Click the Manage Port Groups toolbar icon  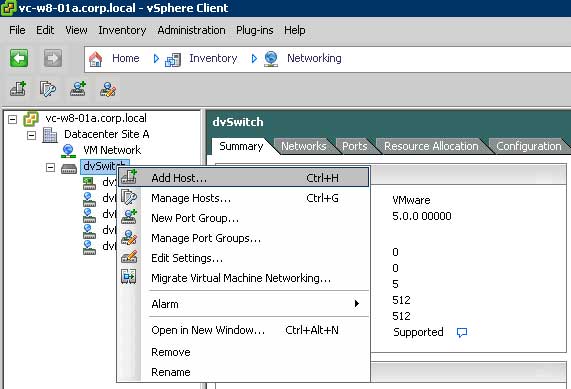(x=108, y=89)
